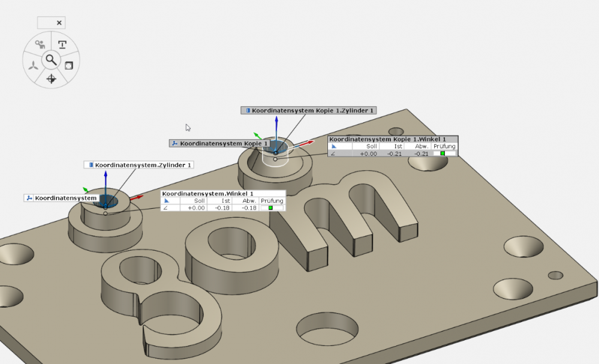Click the person search icon in radial menu
599x364 pixels.
pyautogui.click(x=40, y=44)
